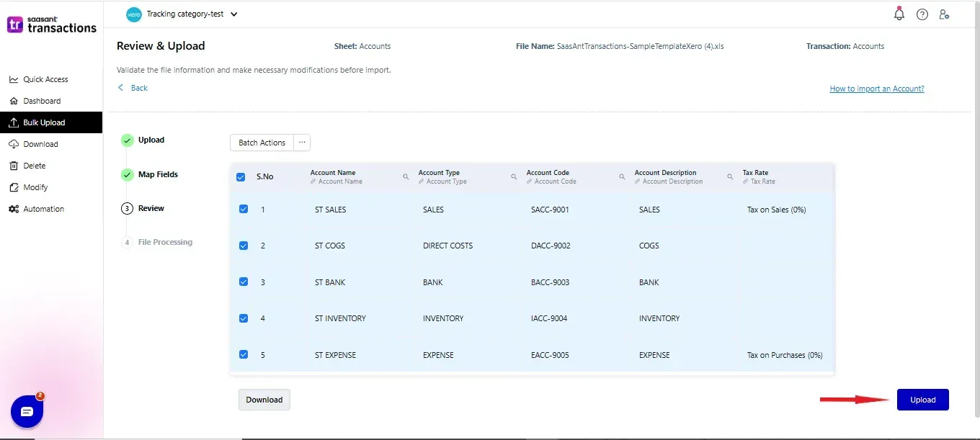980x440 pixels.
Task: Click the SaasAnt Transactions logo
Action: 52,24
